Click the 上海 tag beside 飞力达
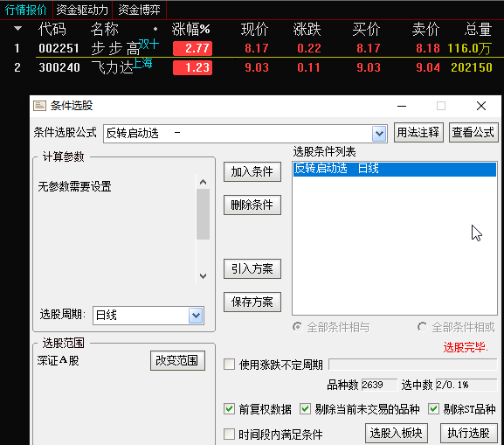Screen dimensions: 504x445 click(142, 63)
